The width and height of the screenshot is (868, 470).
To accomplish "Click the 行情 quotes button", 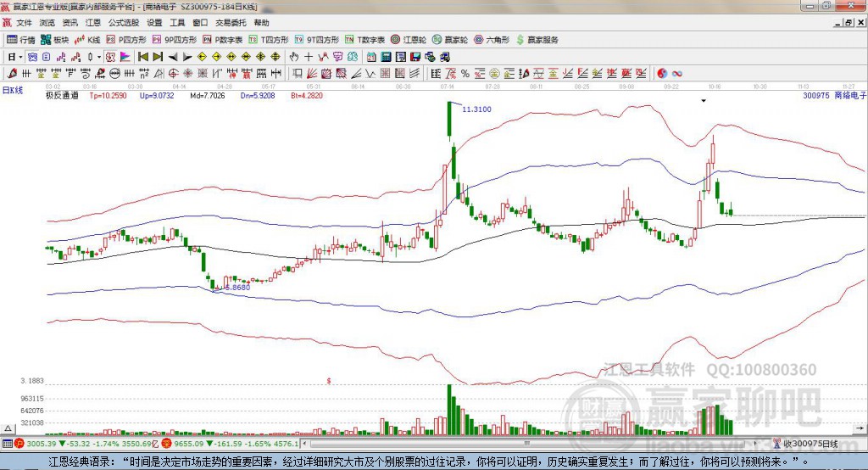I will tap(20, 40).
